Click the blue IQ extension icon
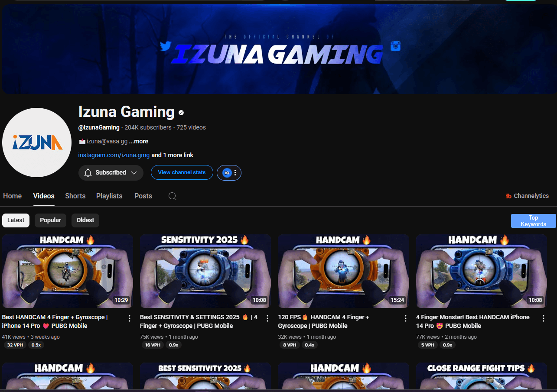This screenshot has height=392, width=557. [227, 173]
